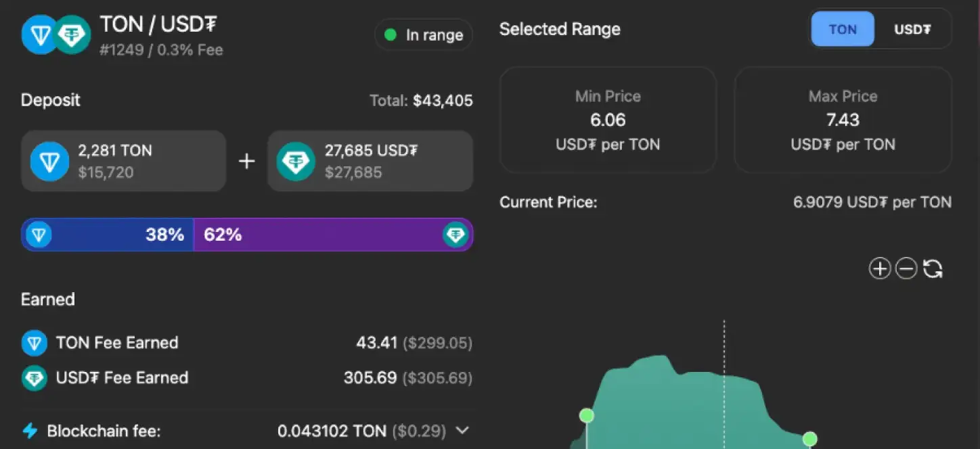Click the TON Fee Earned icon
980x449 pixels.
(x=34, y=343)
